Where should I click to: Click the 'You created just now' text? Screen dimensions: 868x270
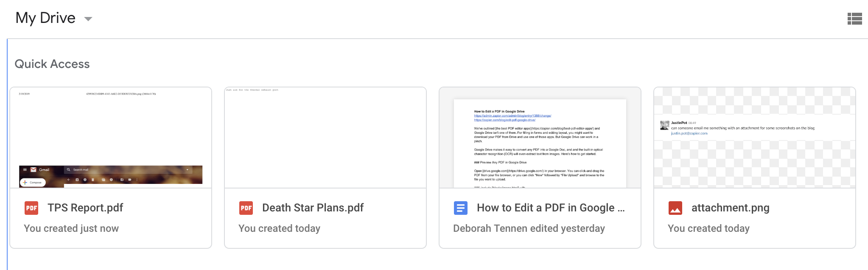(71, 228)
